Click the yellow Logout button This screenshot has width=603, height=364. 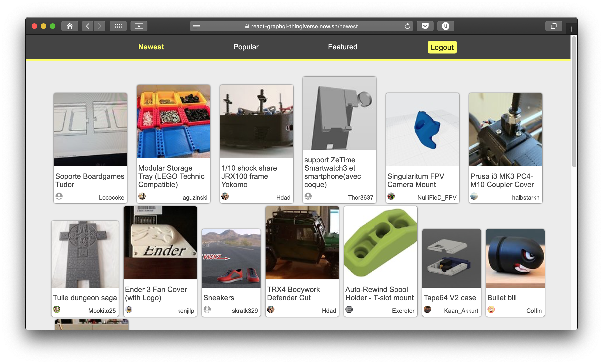[x=442, y=47]
